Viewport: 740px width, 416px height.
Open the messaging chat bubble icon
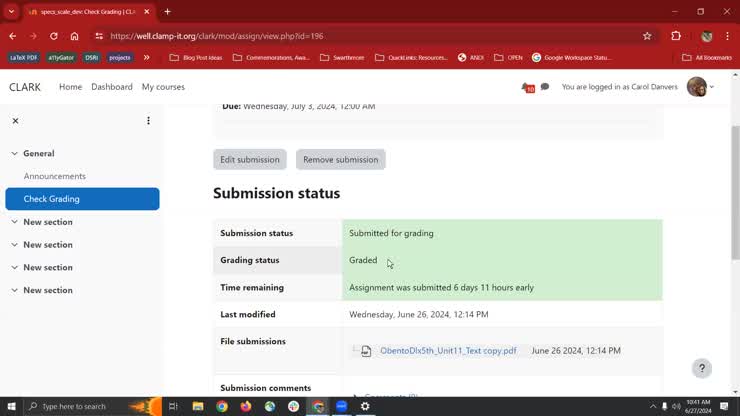[x=545, y=87]
